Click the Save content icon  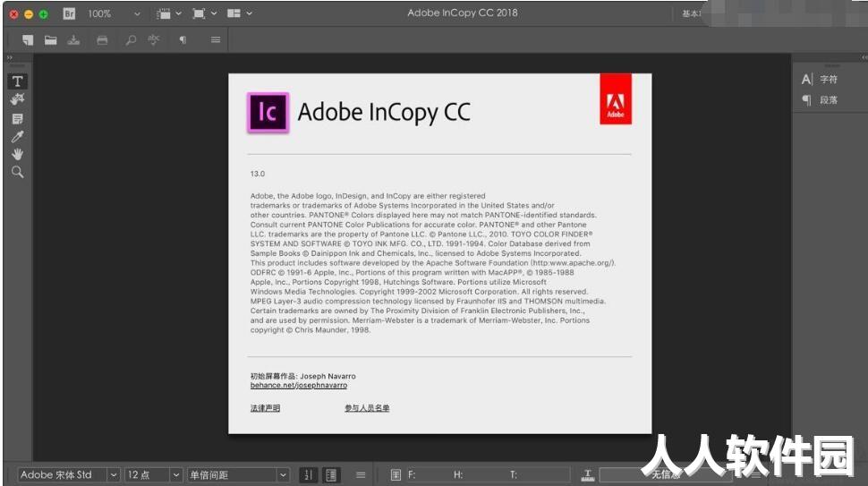pyautogui.click(x=73, y=40)
